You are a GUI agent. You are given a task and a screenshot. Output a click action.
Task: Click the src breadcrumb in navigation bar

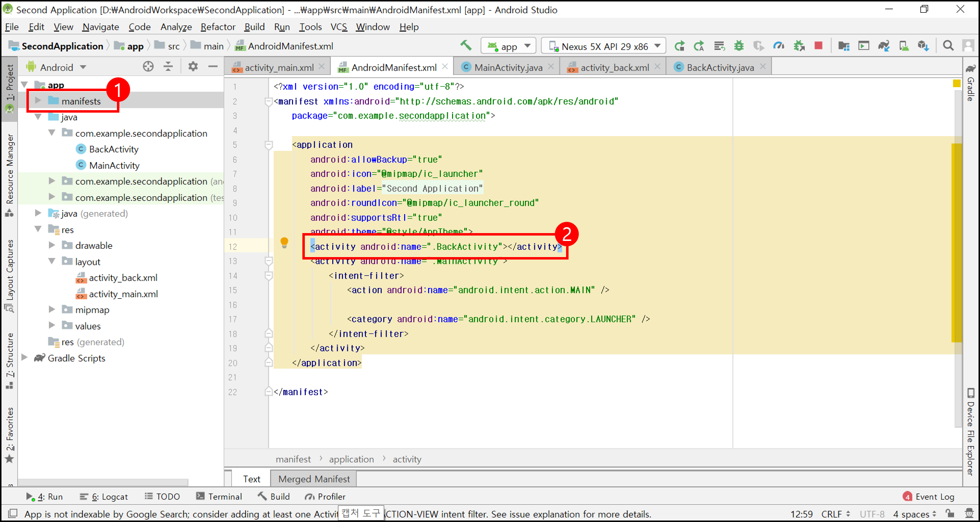pos(167,46)
